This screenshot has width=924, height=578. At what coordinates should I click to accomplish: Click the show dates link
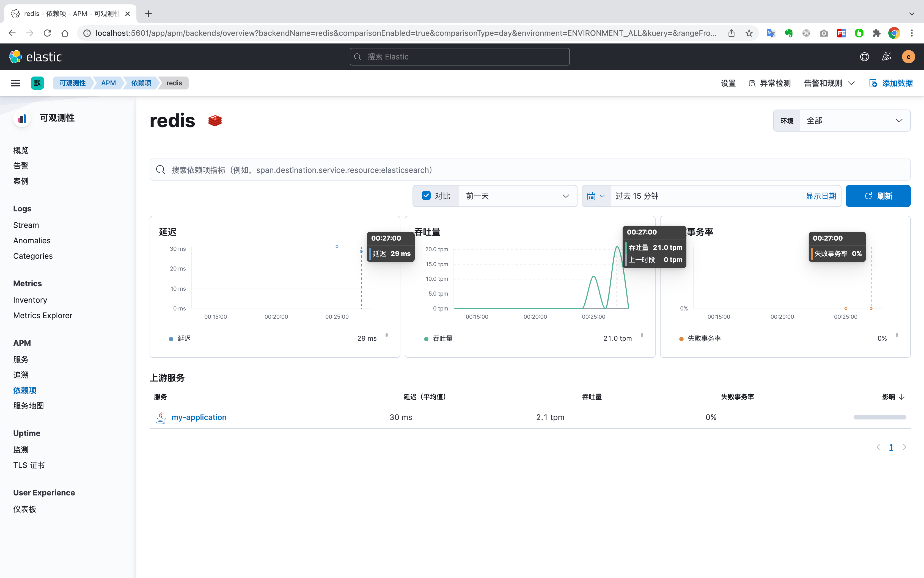(x=821, y=196)
